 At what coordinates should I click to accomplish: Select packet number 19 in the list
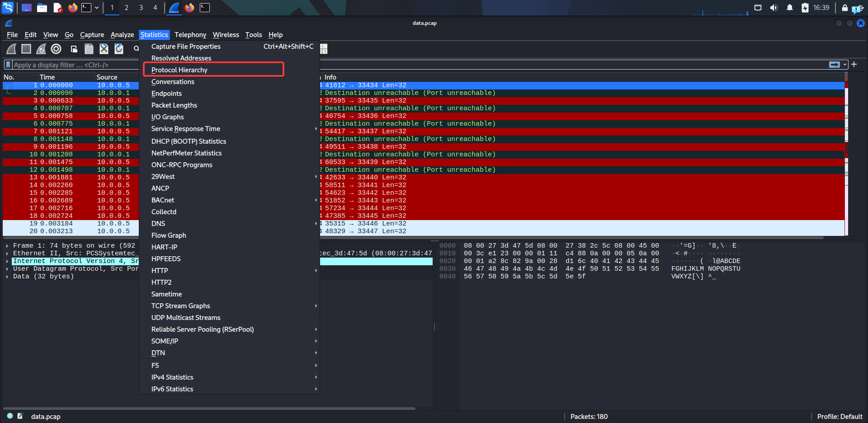424,224
